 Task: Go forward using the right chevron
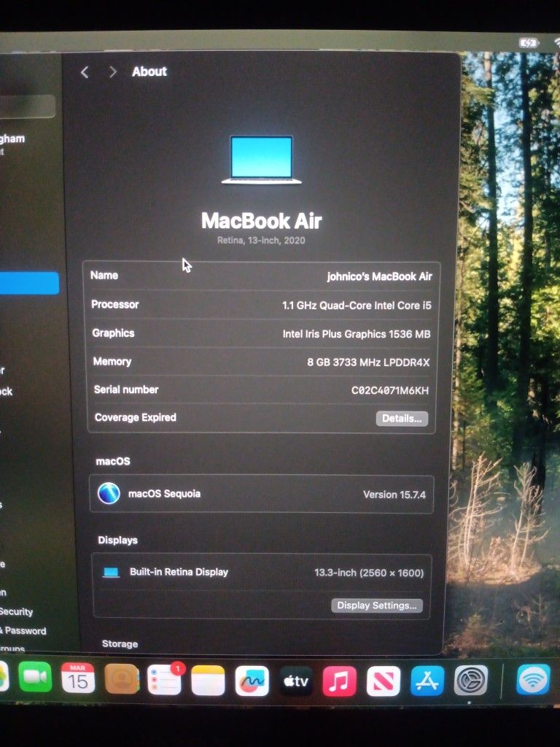[x=112, y=71]
